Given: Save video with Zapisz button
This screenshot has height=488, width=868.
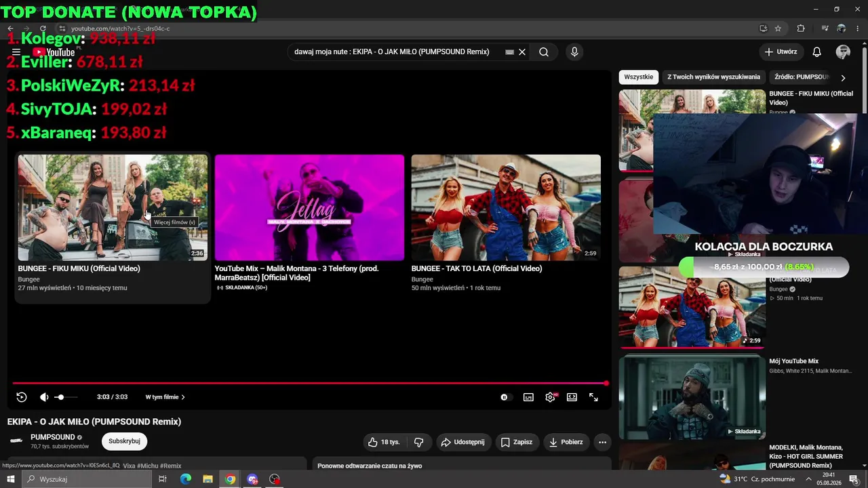Looking at the screenshot, I should click(x=517, y=442).
